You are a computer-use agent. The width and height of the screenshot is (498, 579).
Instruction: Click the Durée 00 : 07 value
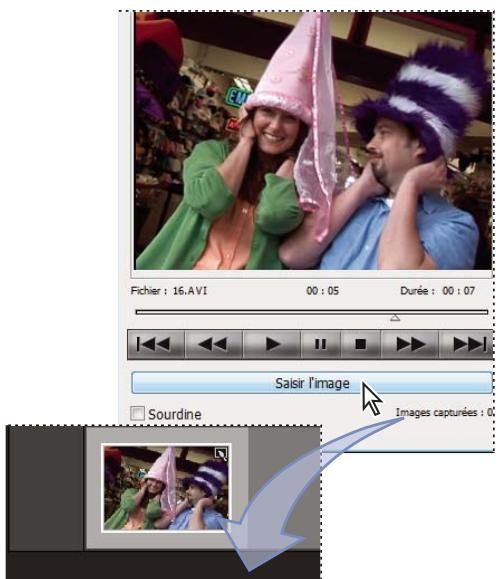click(x=458, y=291)
